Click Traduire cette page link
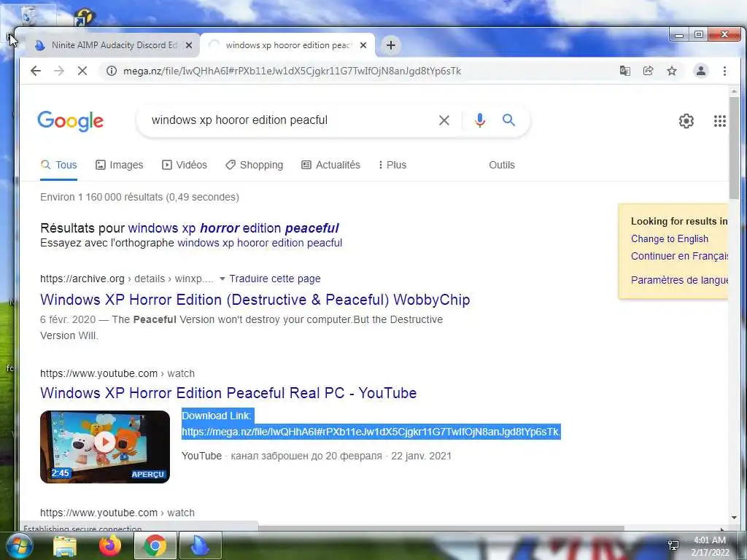The width and height of the screenshot is (747, 560). pyautogui.click(x=275, y=279)
